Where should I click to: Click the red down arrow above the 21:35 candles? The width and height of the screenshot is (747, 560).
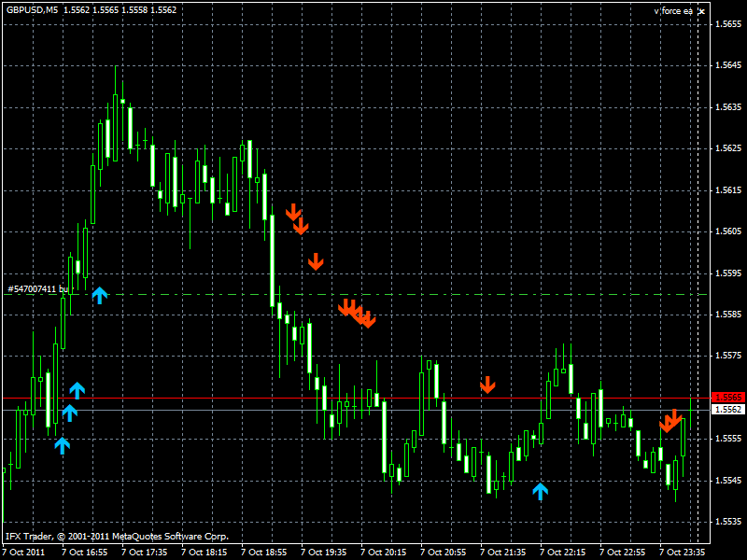click(487, 385)
